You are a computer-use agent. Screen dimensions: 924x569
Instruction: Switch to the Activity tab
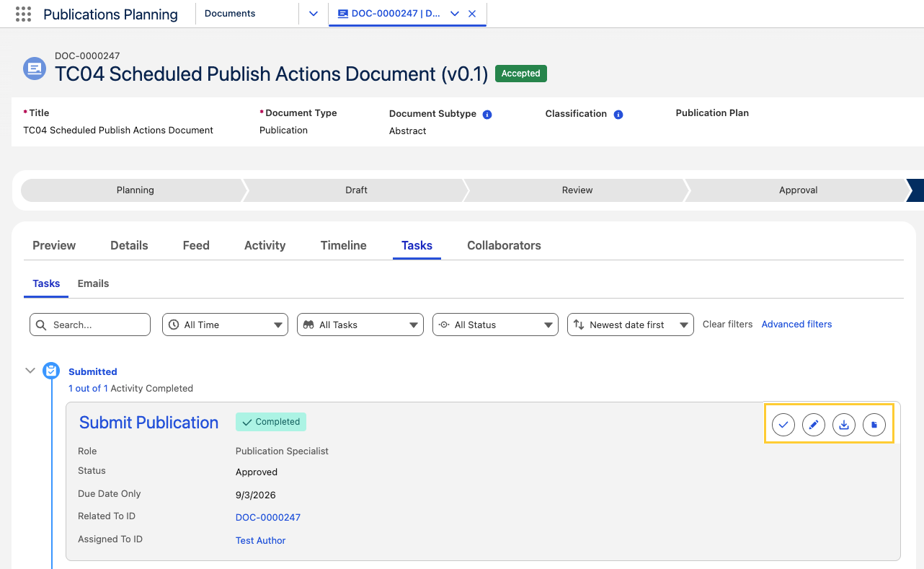(x=265, y=245)
